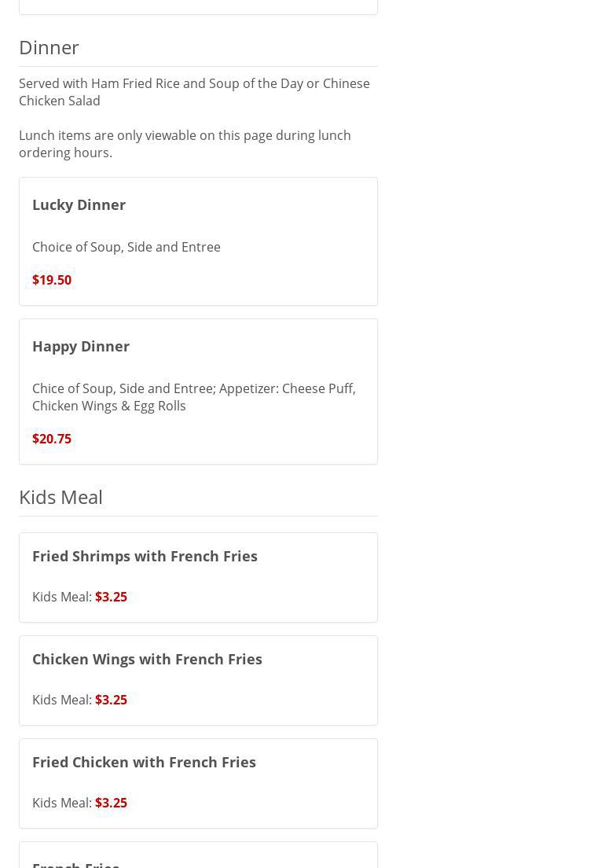Open Fried Shrimps with French Fries item
The height and width of the screenshot is (868, 605).
tap(145, 556)
